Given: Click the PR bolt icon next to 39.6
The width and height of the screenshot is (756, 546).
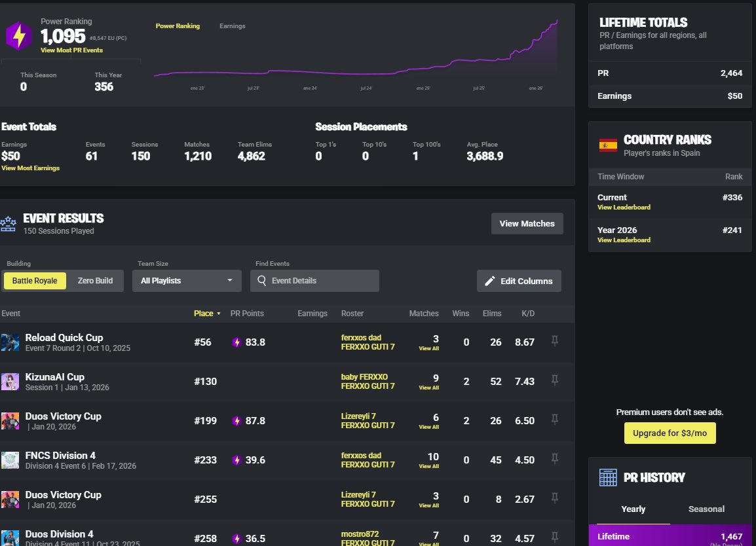Looking at the screenshot, I should (236, 460).
